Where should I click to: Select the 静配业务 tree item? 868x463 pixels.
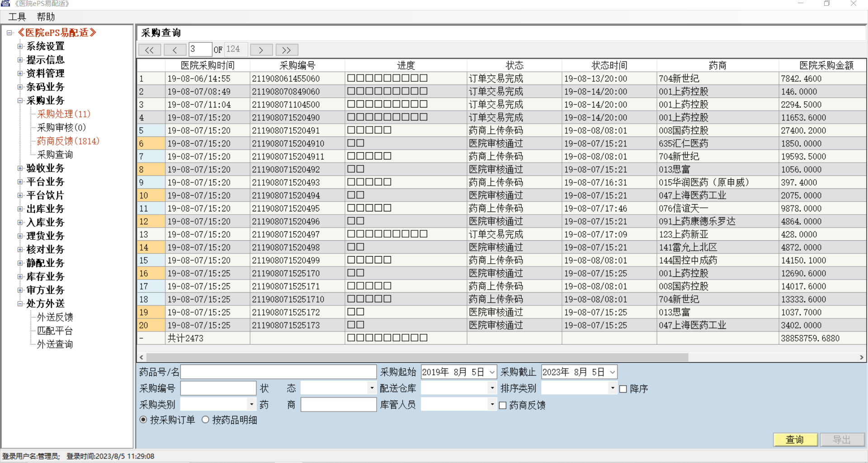[45, 263]
